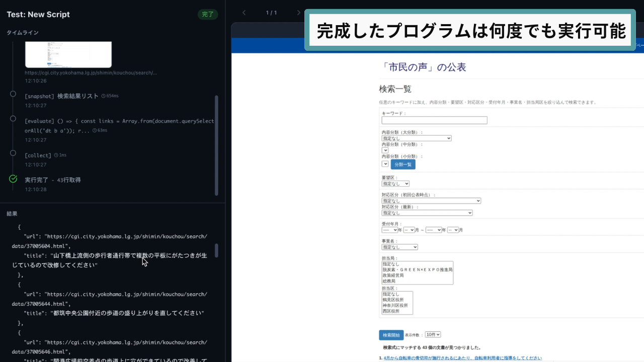The width and height of the screenshot is (644, 362).
Task: Select 神奈川区役所 in the 担当区 list
Action: [394, 305]
